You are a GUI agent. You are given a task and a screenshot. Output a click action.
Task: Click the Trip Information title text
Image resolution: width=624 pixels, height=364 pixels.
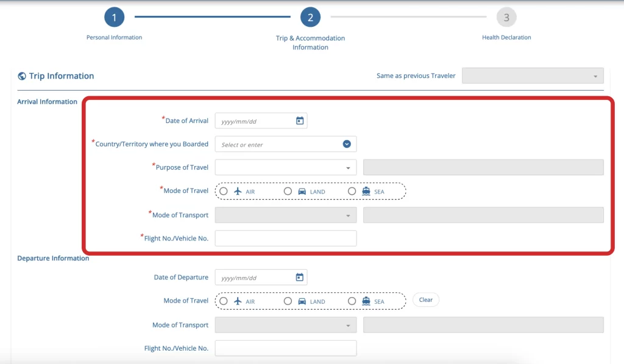coord(62,76)
